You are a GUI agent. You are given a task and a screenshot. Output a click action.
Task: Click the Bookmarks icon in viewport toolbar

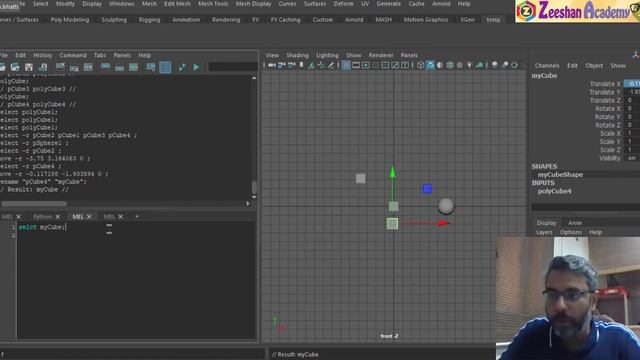301,65
